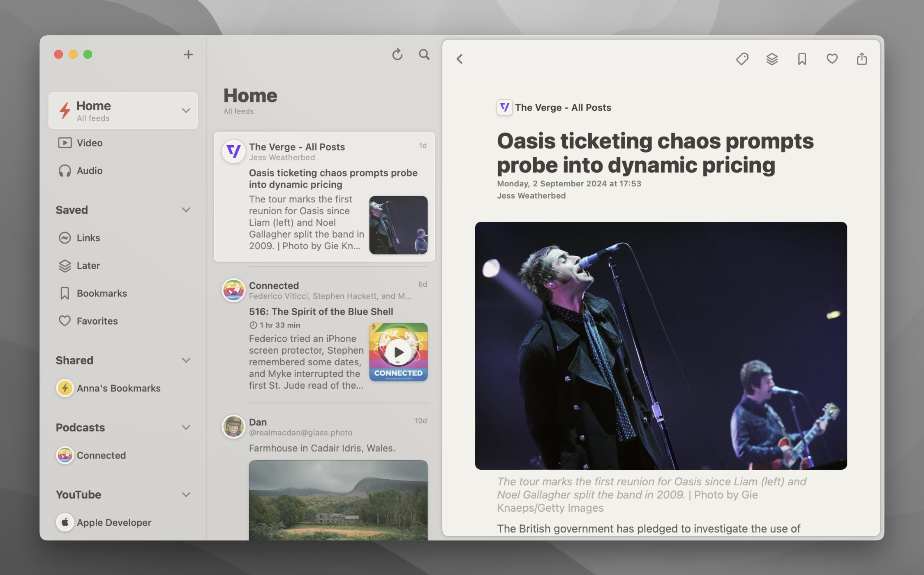
Task: Click the Connected podcast avatar in feed list
Action: coord(233,290)
